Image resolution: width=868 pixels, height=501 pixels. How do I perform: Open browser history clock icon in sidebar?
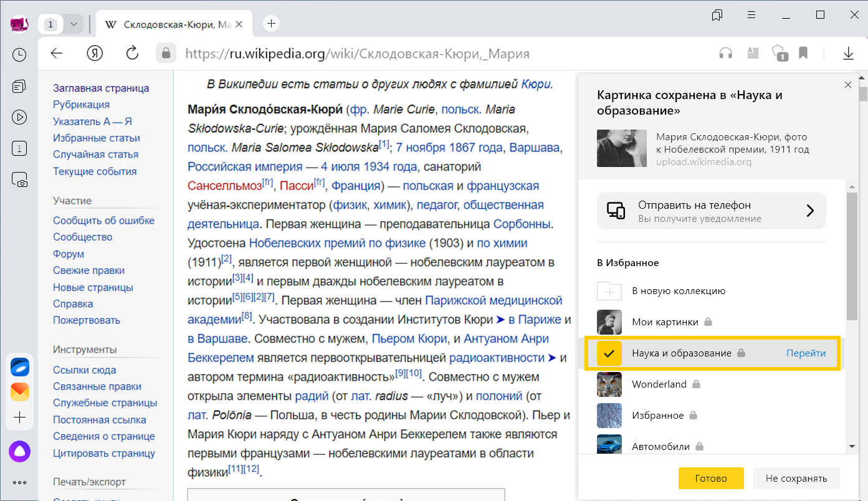tap(19, 55)
